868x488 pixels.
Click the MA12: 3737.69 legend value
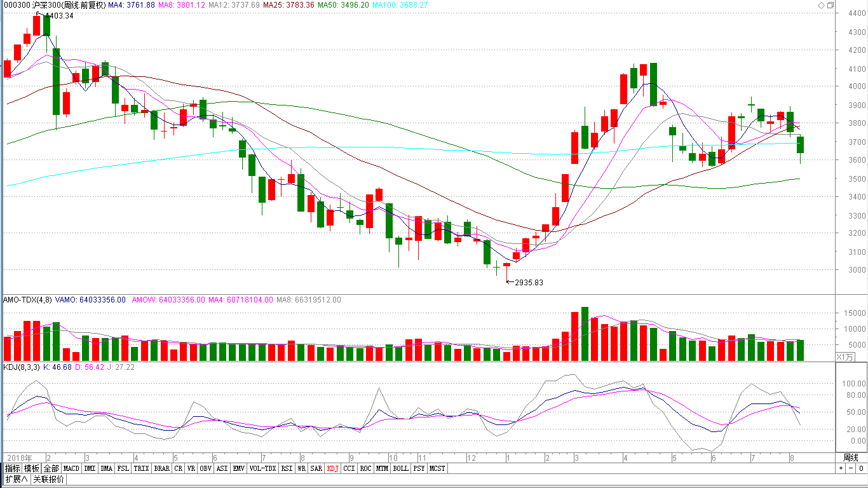point(234,5)
